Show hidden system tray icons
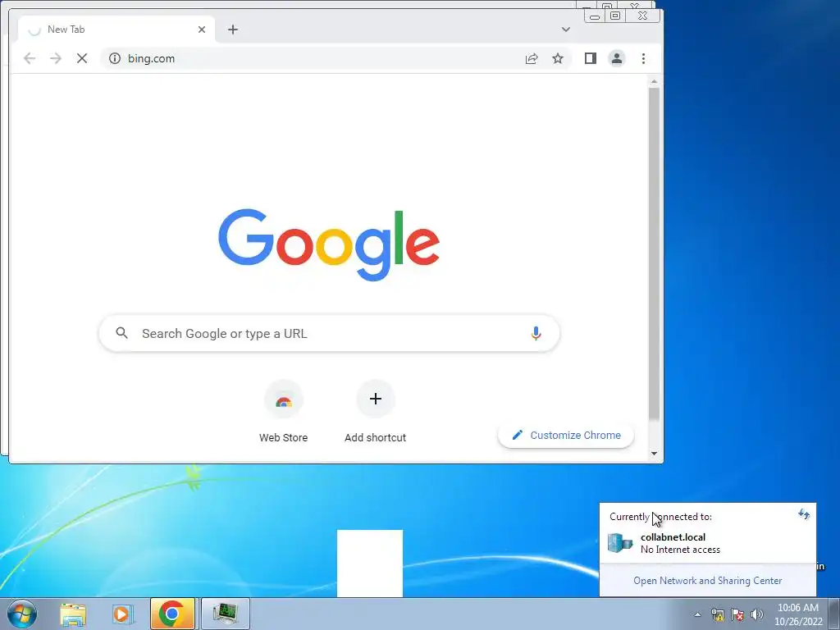The height and width of the screenshot is (630, 840). pos(697,614)
